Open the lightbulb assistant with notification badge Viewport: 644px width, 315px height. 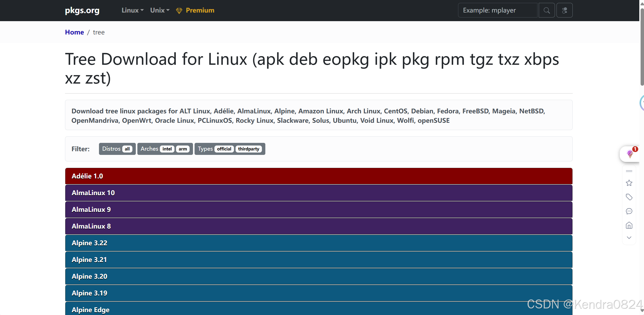(x=630, y=154)
